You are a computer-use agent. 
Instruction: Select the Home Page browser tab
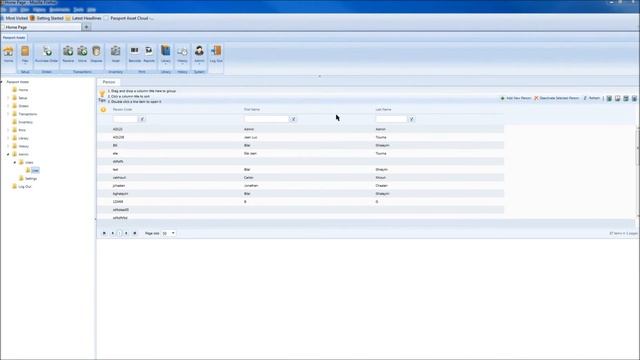(41, 27)
